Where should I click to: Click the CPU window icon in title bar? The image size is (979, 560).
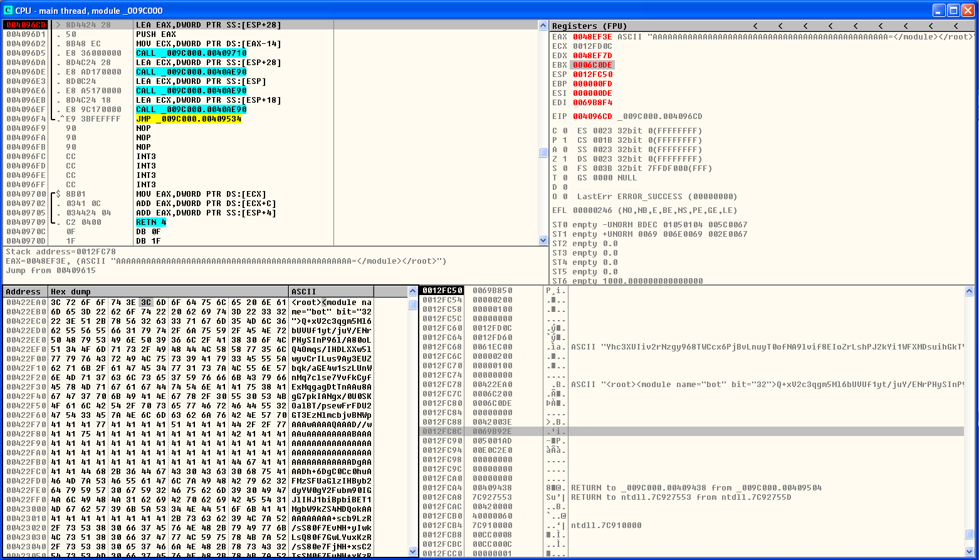point(8,10)
